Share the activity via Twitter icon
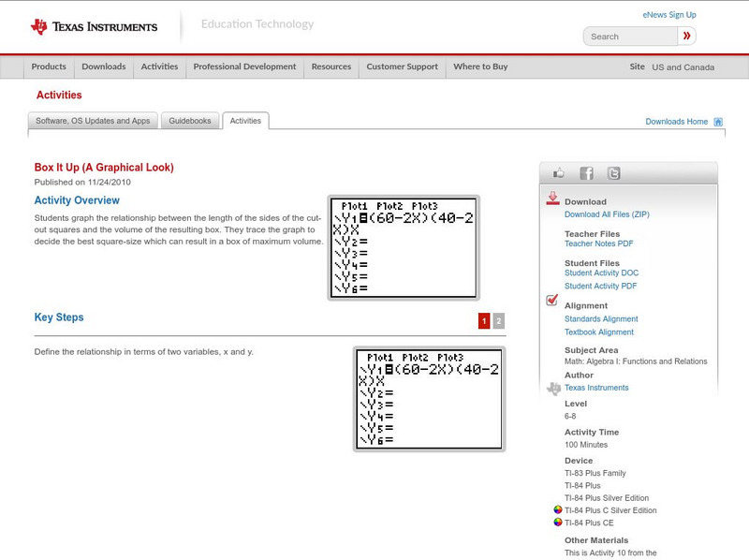Image resolution: width=749 pixels, height=560 pixels. pyautogui.click(x=613, y=173)
